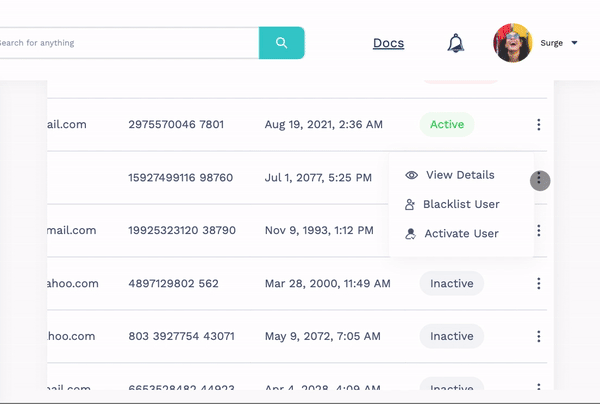Open the notifications bell
This screenshot has width=600, height=404.
point(455,43)
